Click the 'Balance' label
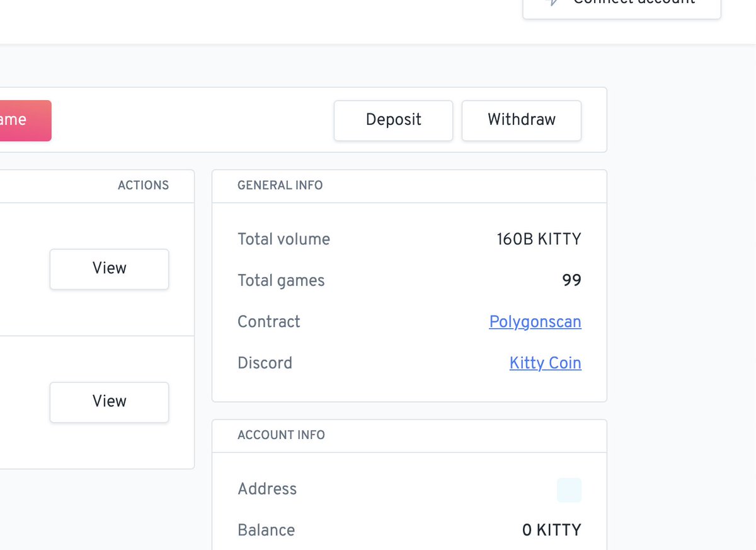756x550 pixels. click(266, 530)
